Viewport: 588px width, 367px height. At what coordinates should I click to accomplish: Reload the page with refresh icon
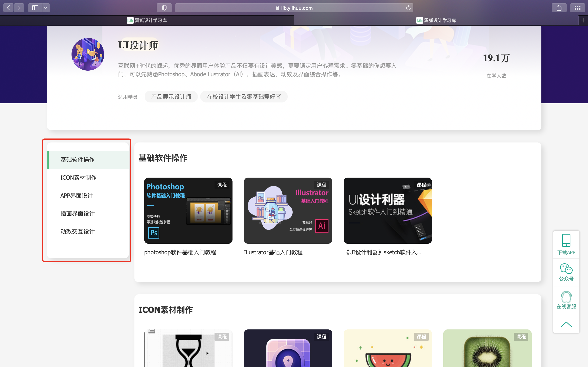tap(408, 8)
